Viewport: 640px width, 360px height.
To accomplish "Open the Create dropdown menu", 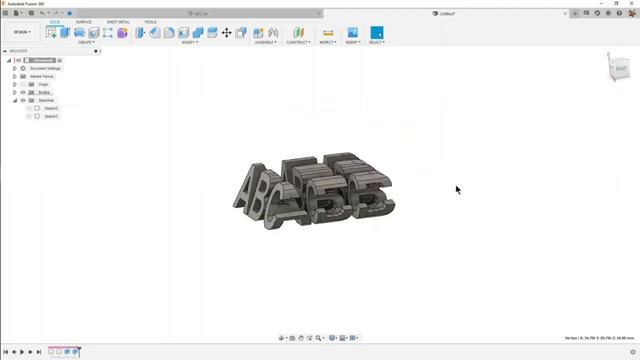I will (86, 42).
